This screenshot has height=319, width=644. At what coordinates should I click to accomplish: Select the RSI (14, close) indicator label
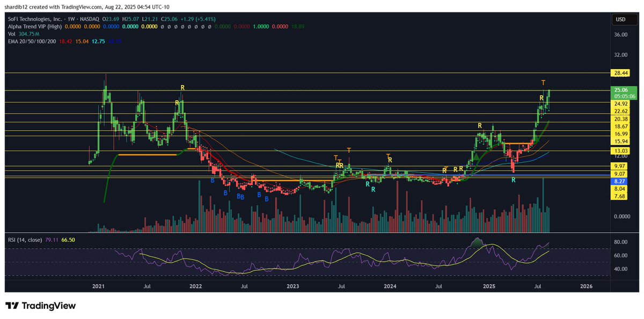point(26,239)
